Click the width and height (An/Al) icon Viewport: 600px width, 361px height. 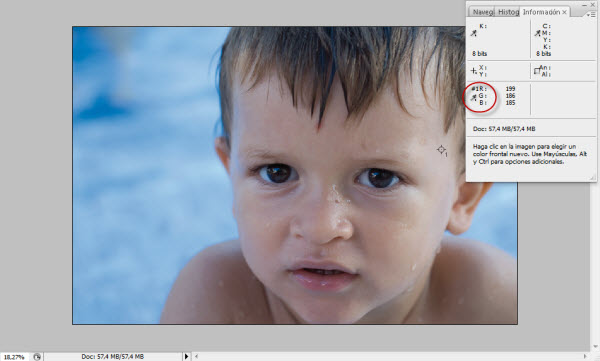pos(537,70)
